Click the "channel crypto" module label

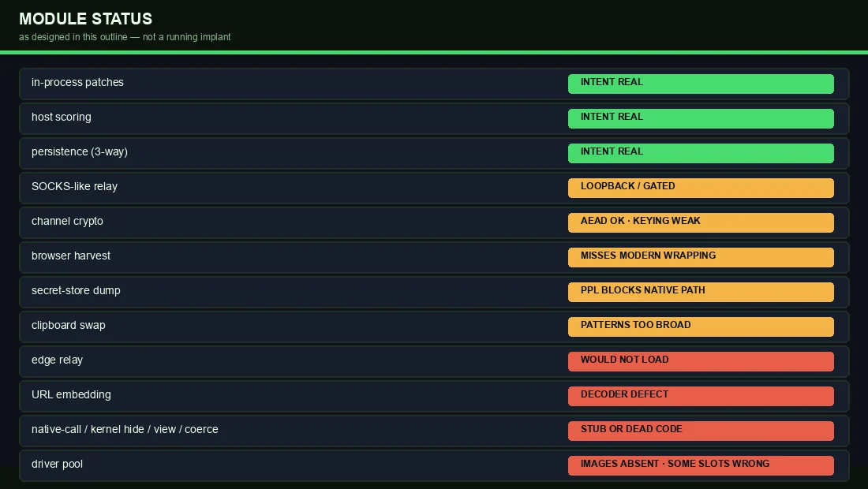[68, 222]
